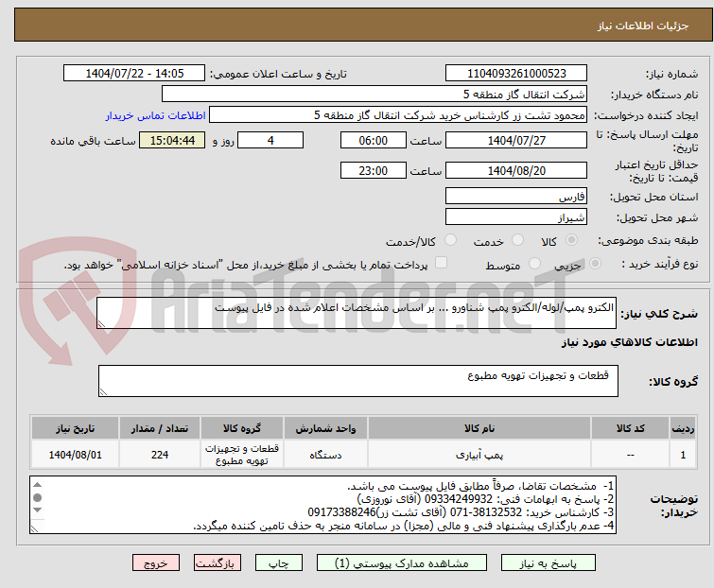Toggle the Islamic treasury bonds payment checkbox

click(x=441, y=263)
